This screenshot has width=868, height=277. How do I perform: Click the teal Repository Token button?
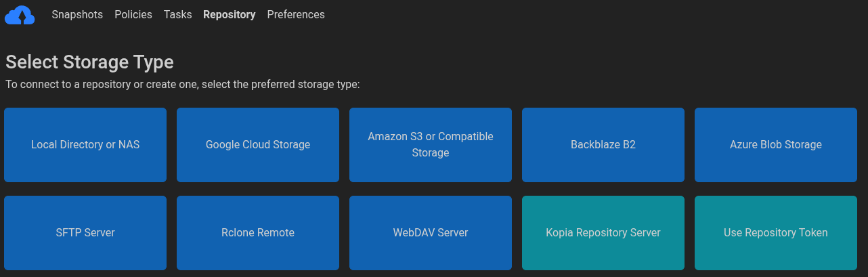(776, 233)
